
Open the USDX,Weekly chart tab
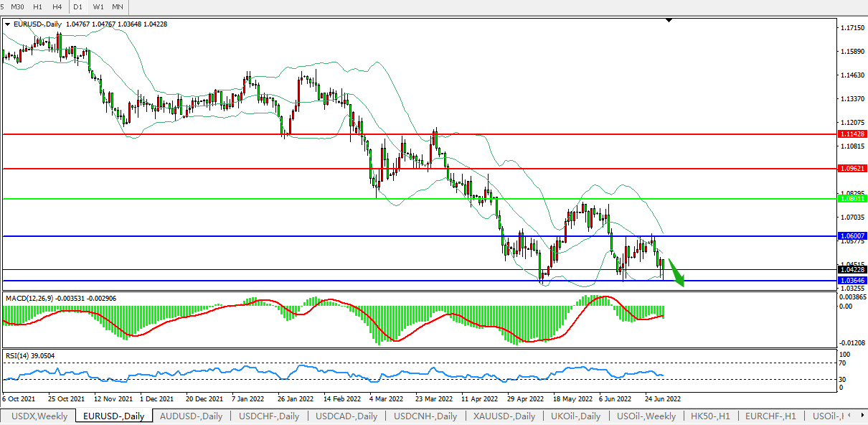pos(40,416)
